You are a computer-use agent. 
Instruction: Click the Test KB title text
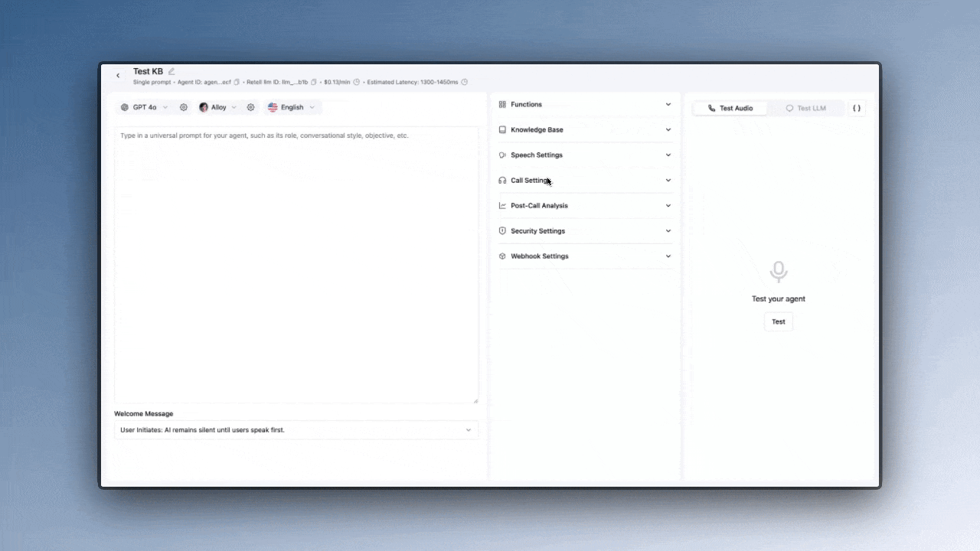pyautogui.click(x=148, y=71)
